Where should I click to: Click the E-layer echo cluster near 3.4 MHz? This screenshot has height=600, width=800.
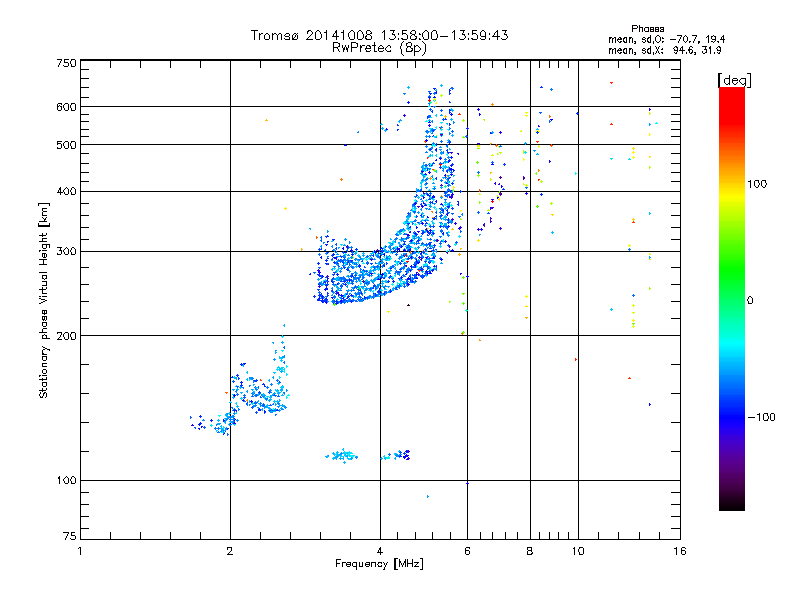pos(342,456)
